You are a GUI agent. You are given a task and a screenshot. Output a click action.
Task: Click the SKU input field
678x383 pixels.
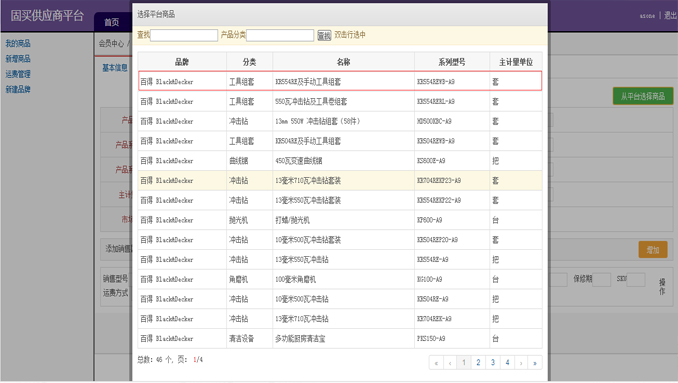pos(636,280)
